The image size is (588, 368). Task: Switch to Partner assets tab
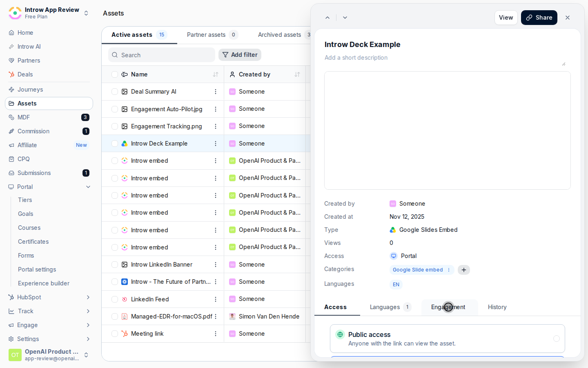point(212,35)
